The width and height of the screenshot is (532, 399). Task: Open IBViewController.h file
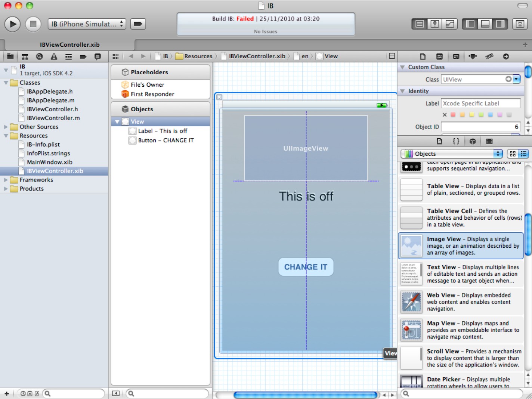(52, 109)
